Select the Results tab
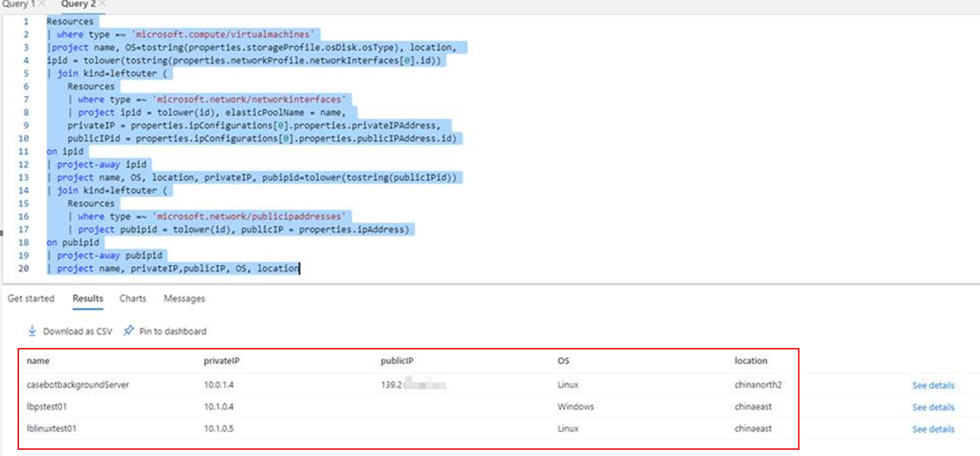Image resolution: width=980 pixels, height=456 pixels. pyautogui.click(x=87, y=299)
